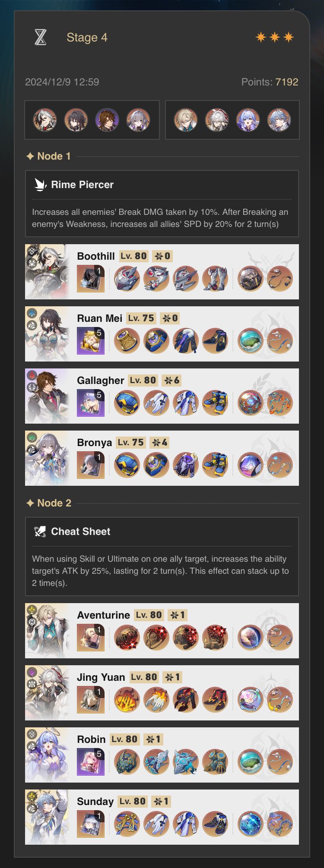Open Ruan Mei's character portrait
The image size is (324, 868).
[x=48, y=334]
